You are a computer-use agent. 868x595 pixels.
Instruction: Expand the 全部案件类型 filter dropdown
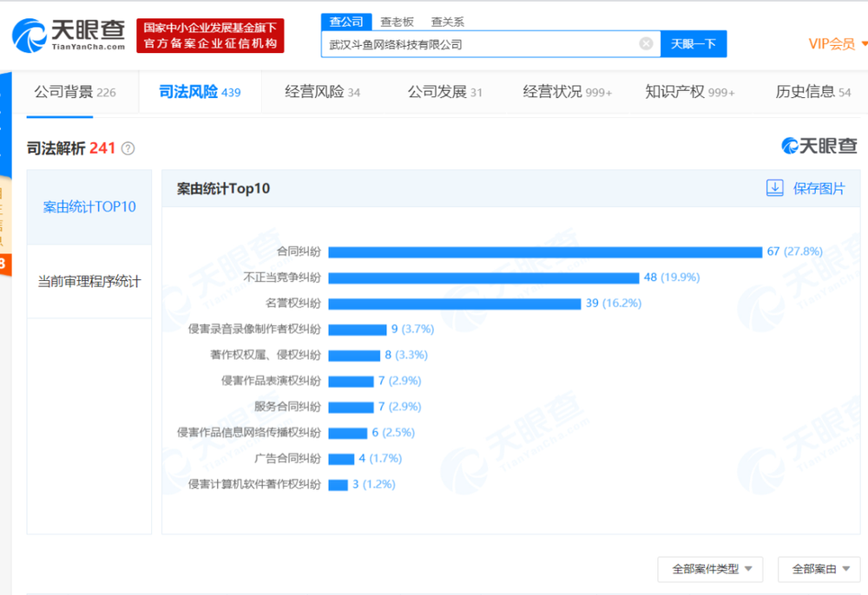710,569
